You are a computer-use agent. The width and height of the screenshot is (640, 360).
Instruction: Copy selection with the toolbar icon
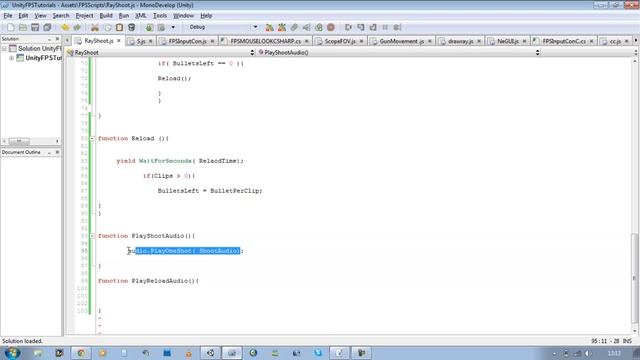click(x=107, y=27)
